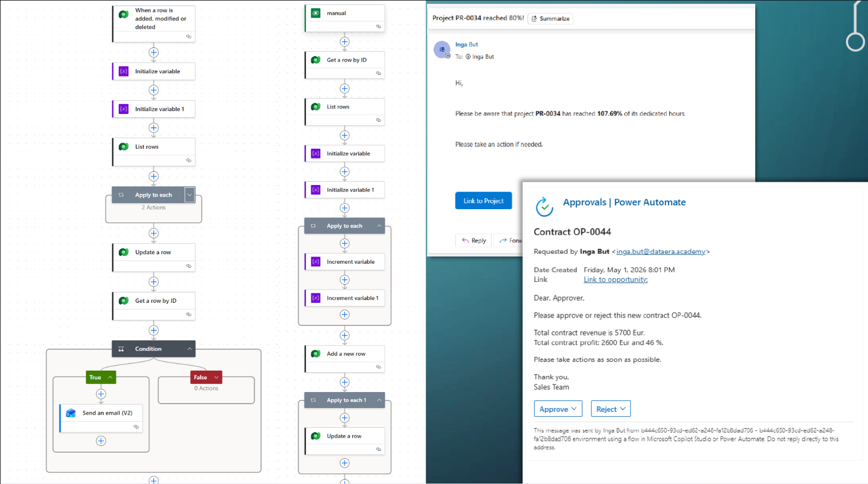Screen dimensions: 868x484
Task: Click the 'Total contract revenue is 5700 Eur.' line
Action: point(589,333)
